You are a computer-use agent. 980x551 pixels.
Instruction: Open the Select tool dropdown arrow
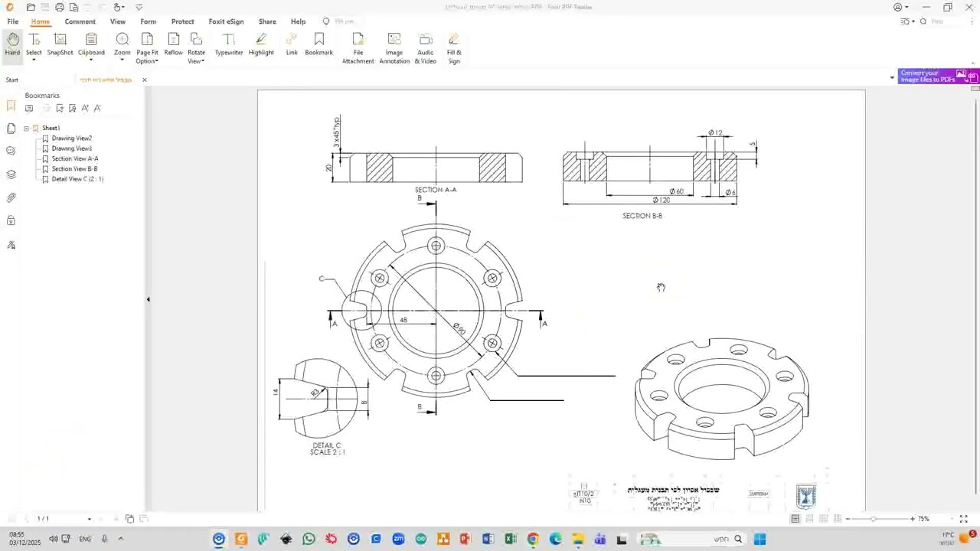pos(34,60)
